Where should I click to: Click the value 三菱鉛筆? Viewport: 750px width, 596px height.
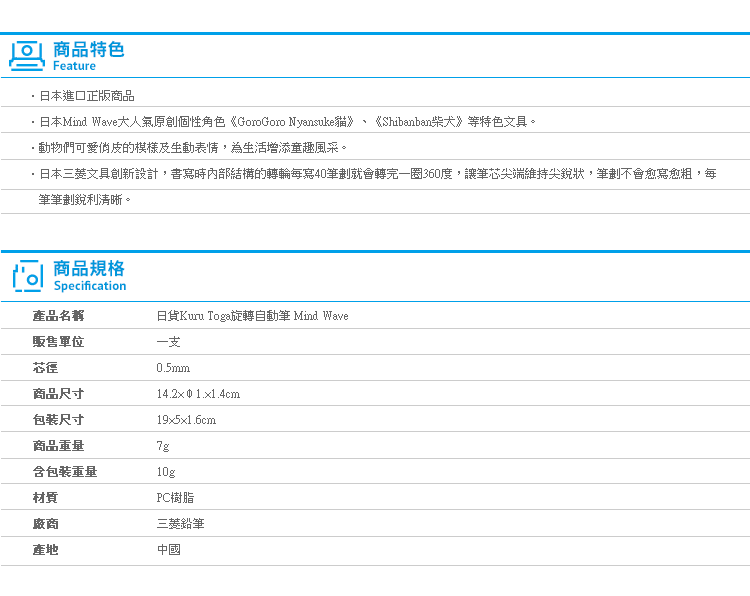click(180, 524)
